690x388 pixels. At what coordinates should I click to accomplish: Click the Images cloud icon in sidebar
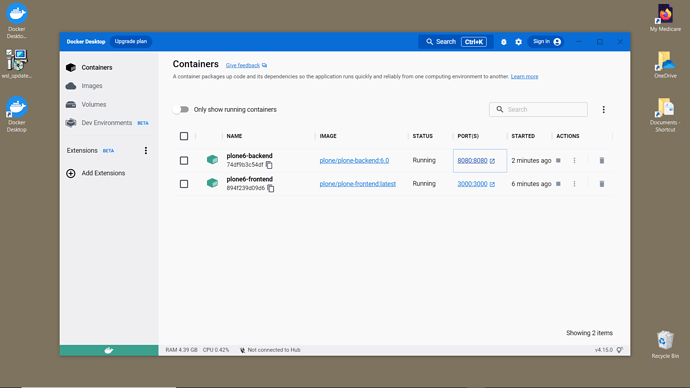click(71, 86)
